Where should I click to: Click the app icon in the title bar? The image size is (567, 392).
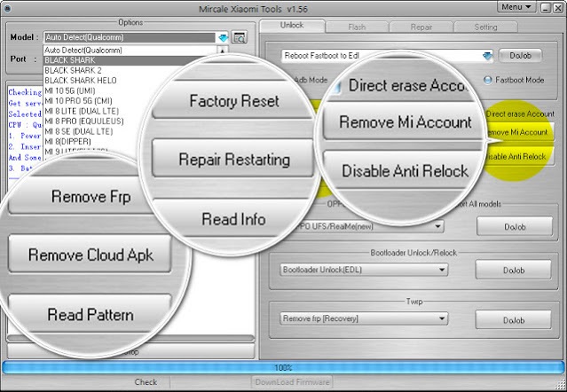pyautogui.click(x=6, y=8)
